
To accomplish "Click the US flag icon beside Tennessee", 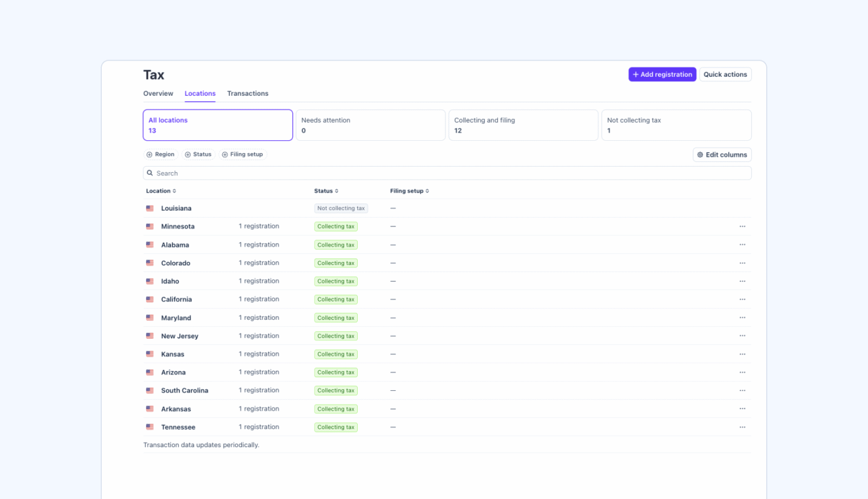I will pyautogui.click(x=150, y=427).
